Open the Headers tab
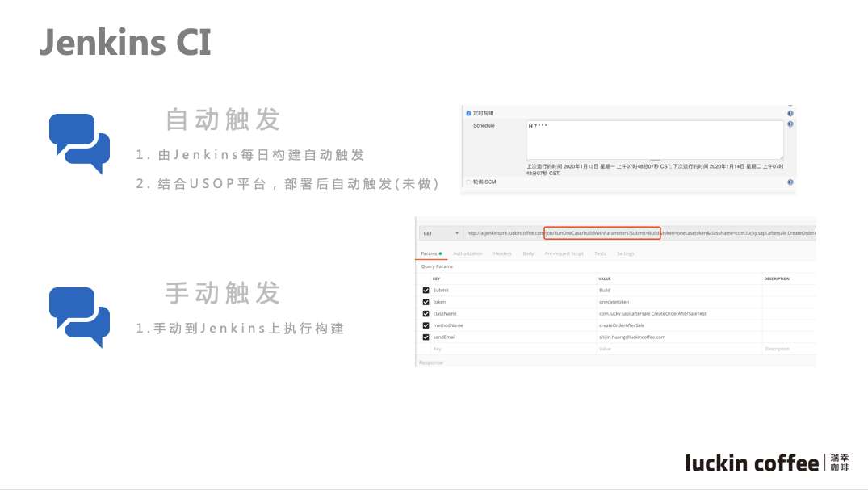868x490 pixels. coord(502,253)
